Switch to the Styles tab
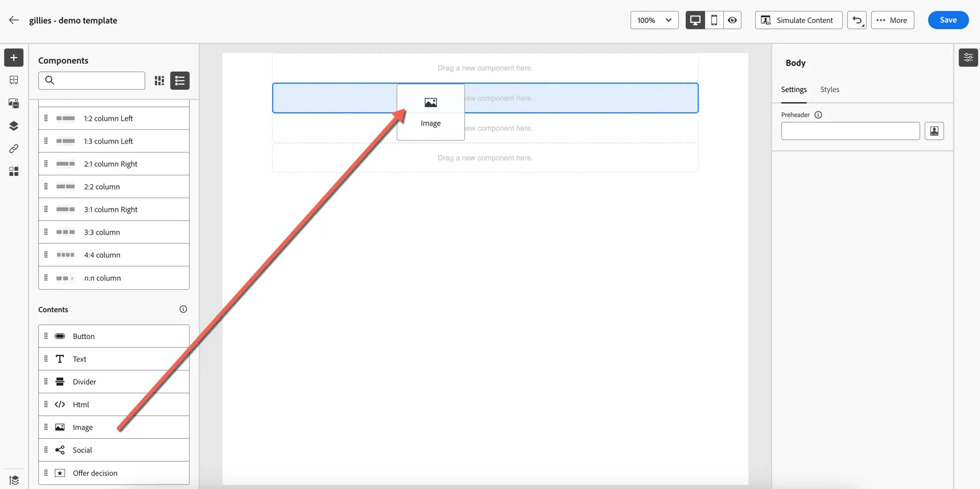Viewport: 980px width, 489px height. [830, 89]
